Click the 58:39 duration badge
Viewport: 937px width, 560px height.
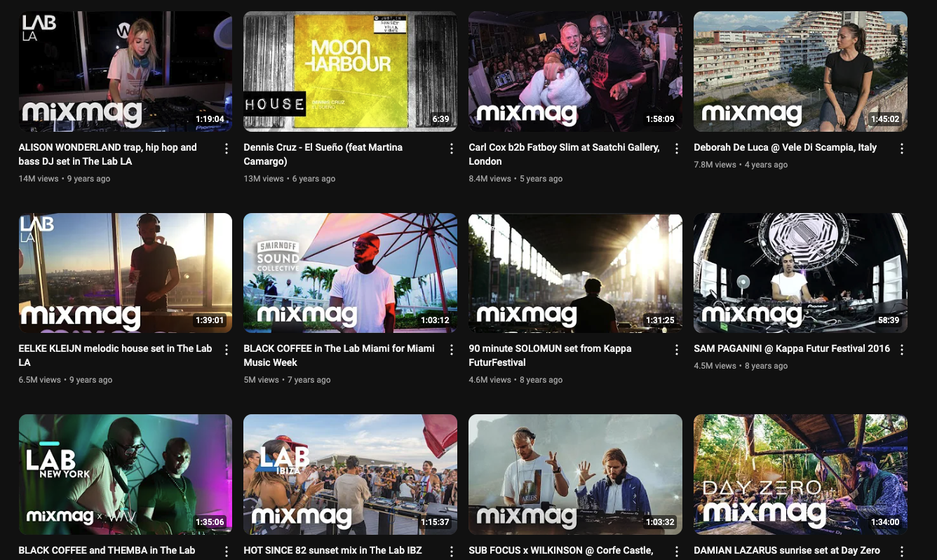click(889, 320)
